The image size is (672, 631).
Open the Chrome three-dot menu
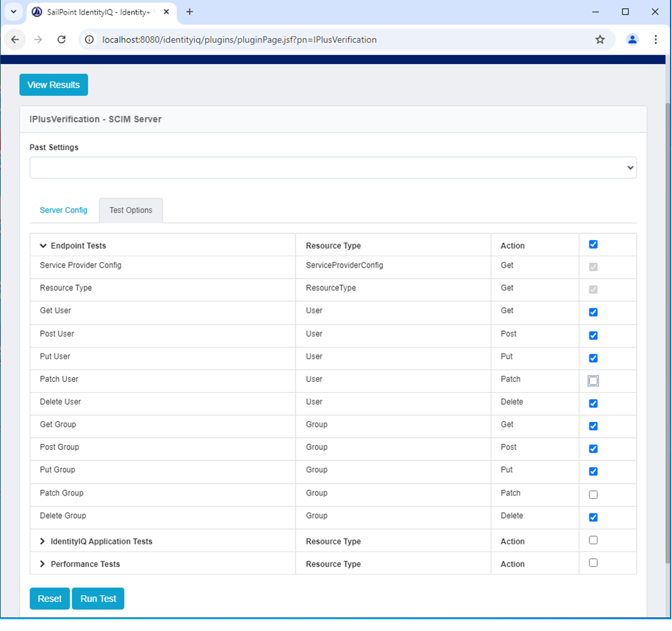tap(655, 39)
